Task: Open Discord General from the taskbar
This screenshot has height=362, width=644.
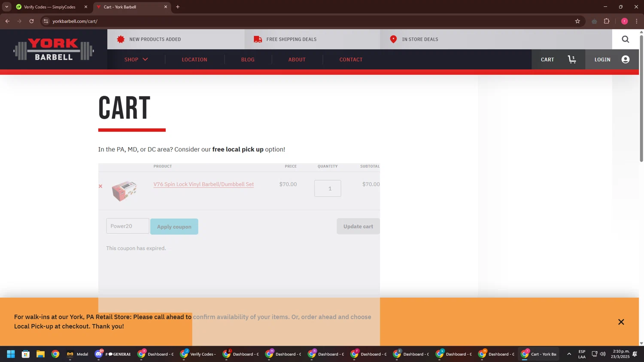Action: click(x=113, y=354)
